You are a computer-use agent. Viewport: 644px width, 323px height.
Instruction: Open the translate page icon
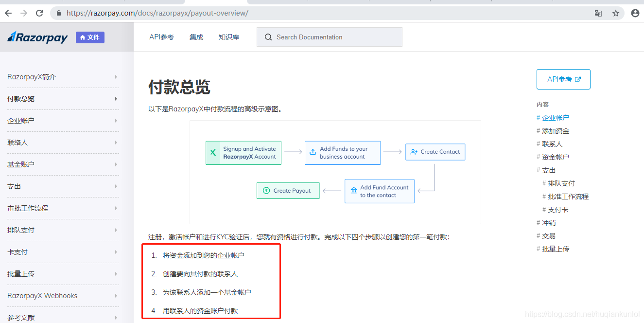click(598, 13)
